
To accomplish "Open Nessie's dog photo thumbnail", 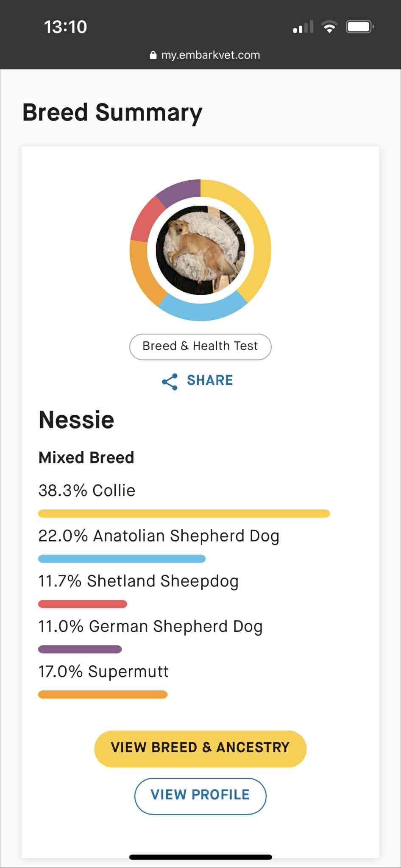I will point(200,250).
